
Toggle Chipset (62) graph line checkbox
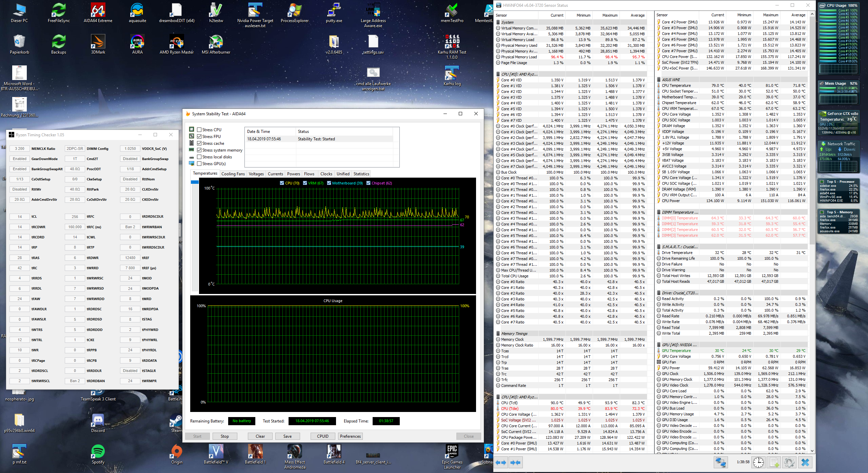pyautogui.click(x=369, y=183)
